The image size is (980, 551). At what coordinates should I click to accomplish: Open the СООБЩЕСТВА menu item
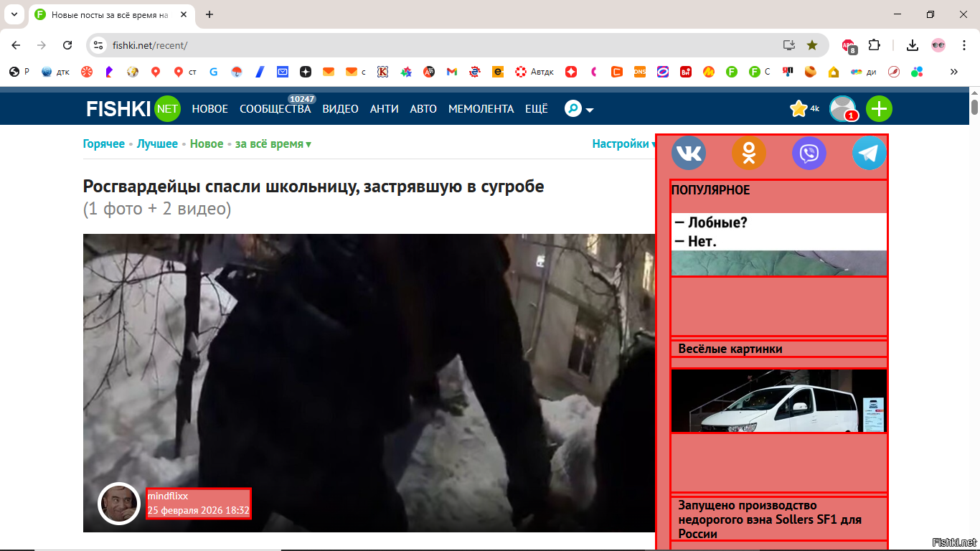(x=275, y=109)
